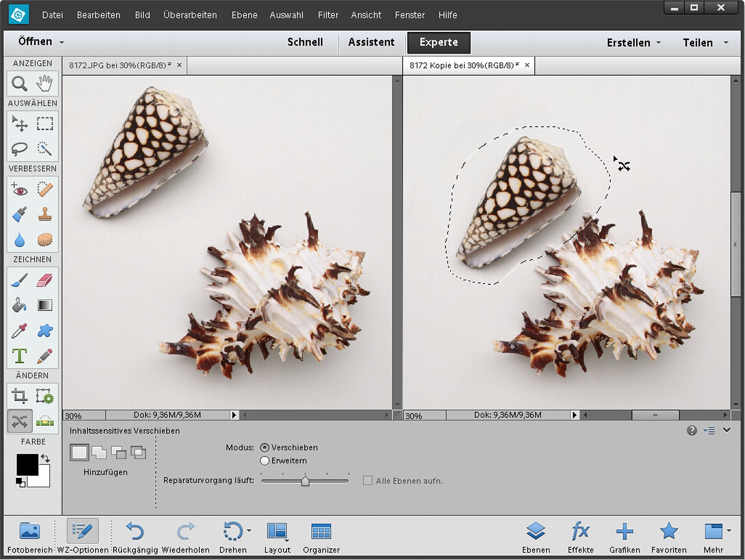745x560 pixels.
Task: Switch to the Assistent tab
Action: [371, 42]
